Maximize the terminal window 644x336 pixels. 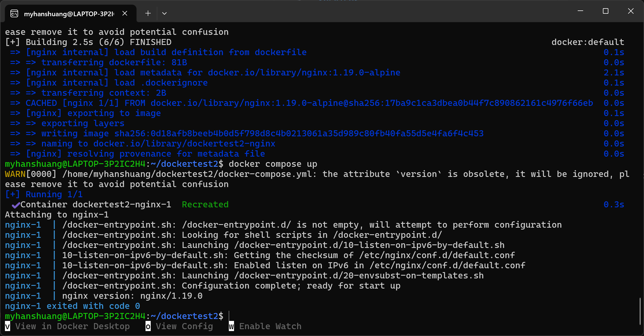click(x=606, y=11)
